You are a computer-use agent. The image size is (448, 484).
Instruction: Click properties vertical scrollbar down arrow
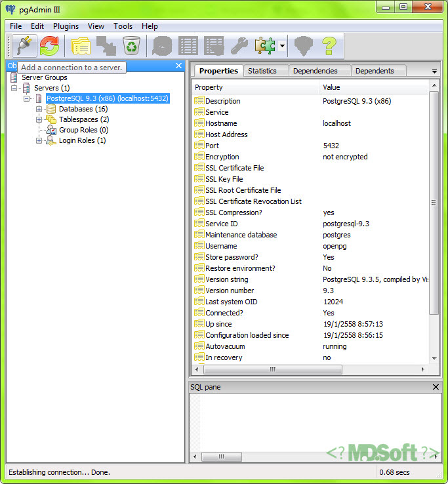434,358
